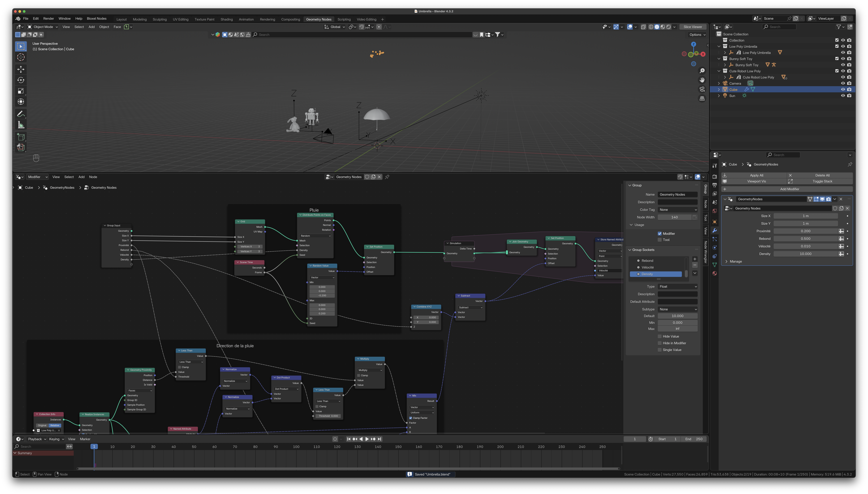Viewport: 868px width, 494px height.
Task: Open the Global transform orientation dropdown
Action: click(335, 27)
